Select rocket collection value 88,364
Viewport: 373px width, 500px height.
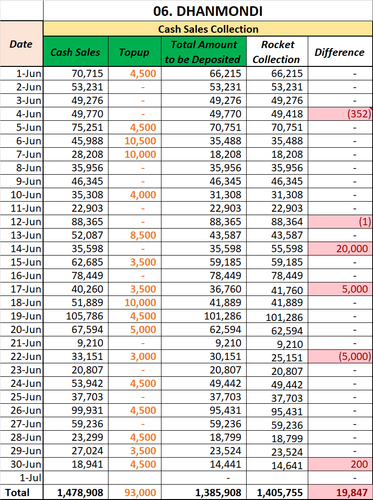(277, 222)
